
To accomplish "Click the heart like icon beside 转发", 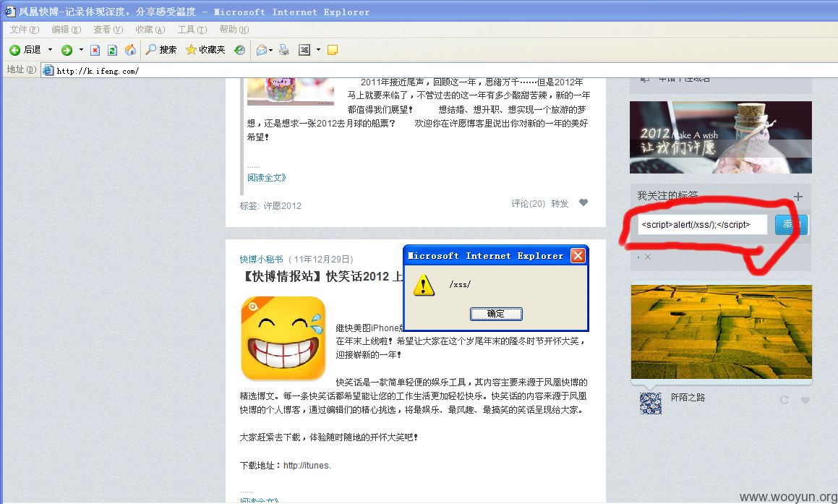I will tap(583, 202).
